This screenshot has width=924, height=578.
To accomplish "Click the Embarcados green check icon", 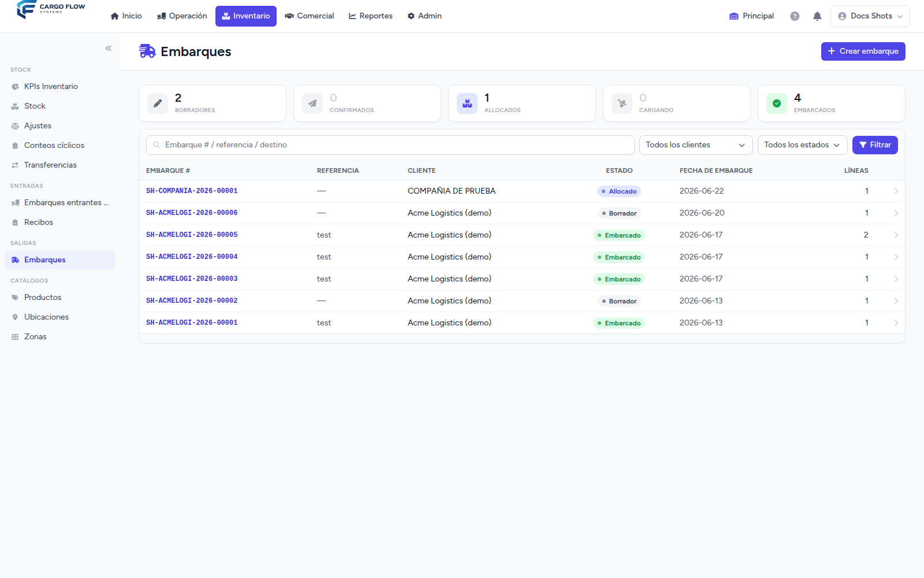I will [x=777, y=103].
